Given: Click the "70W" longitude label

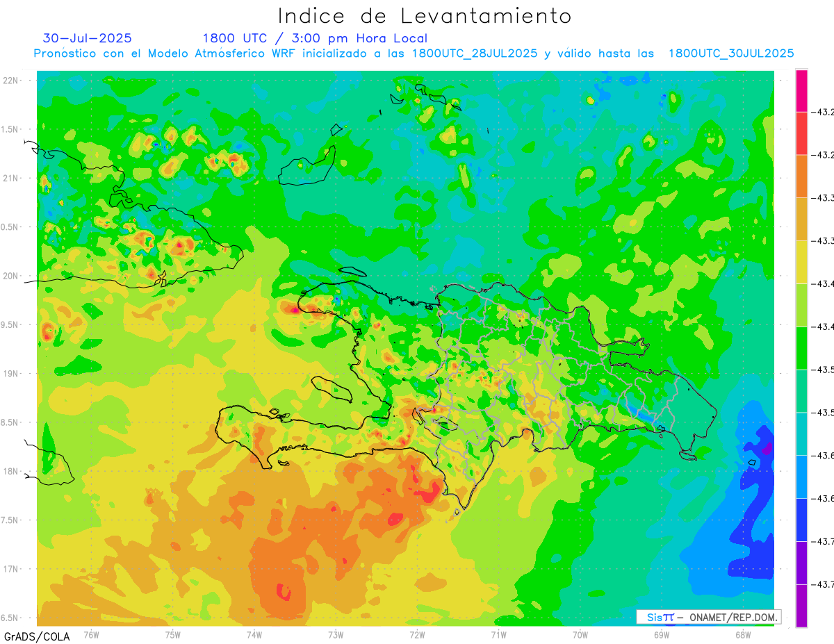Looking at the screenshot, I should click(x=580, y=634).
